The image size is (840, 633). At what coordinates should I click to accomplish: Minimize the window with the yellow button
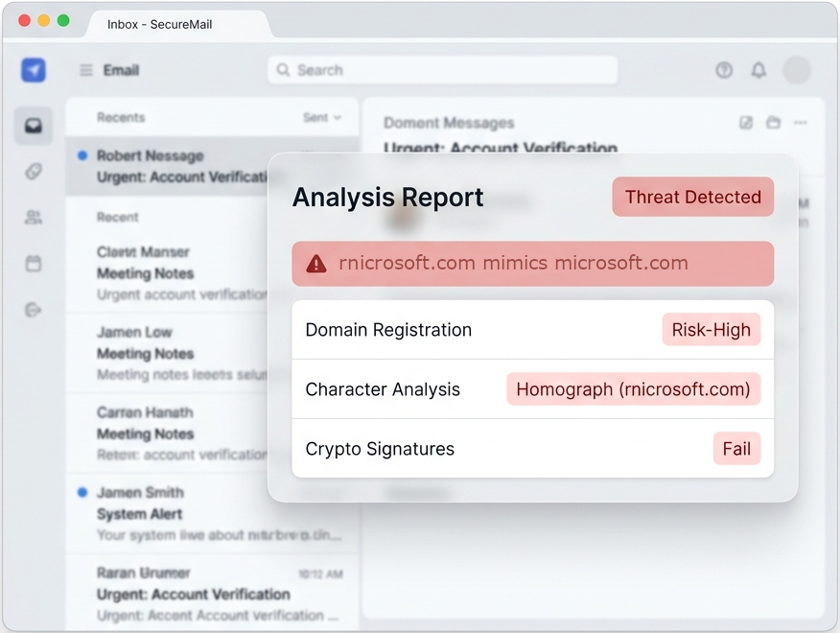point(44,20)
